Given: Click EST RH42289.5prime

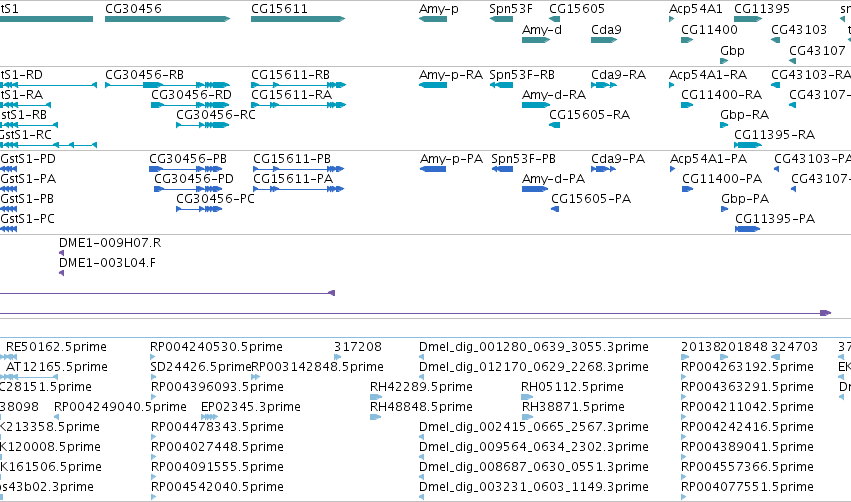Looking at the screenshot, I should [421, 387].
